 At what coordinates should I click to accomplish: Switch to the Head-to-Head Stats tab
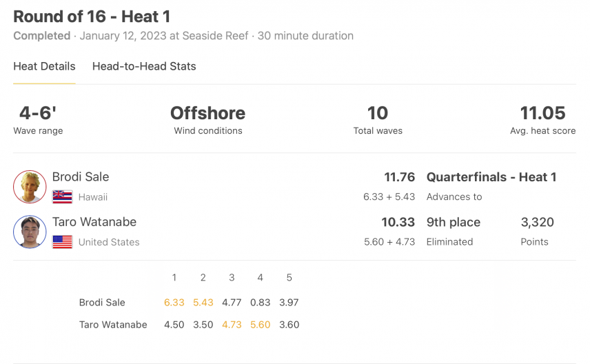pyautogui.click(x=144, y=66)
